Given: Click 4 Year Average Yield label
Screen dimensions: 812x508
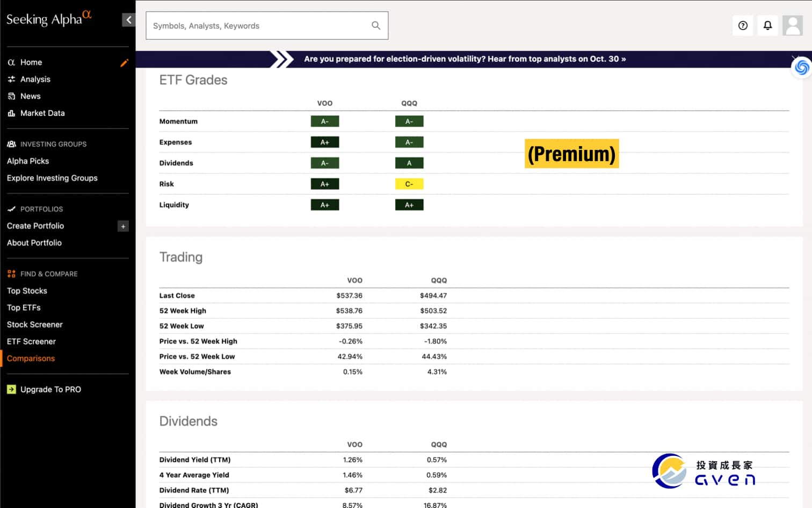Looking at the screenshot, I should 194,475.
